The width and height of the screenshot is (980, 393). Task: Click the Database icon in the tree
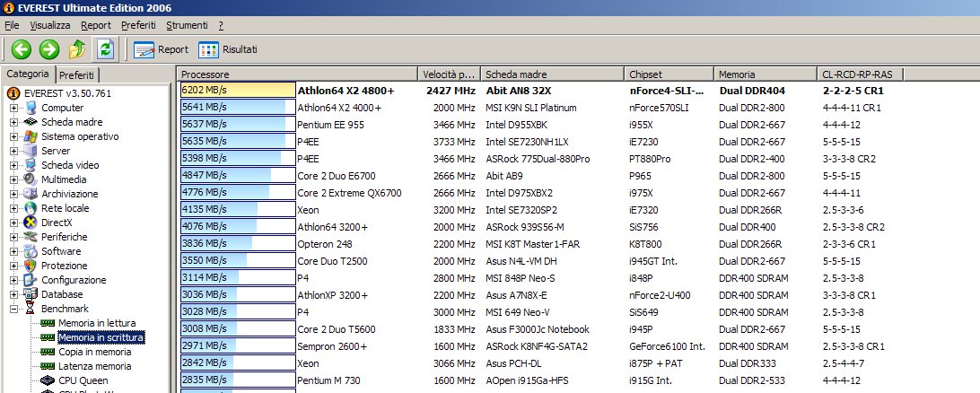(30, 295)
